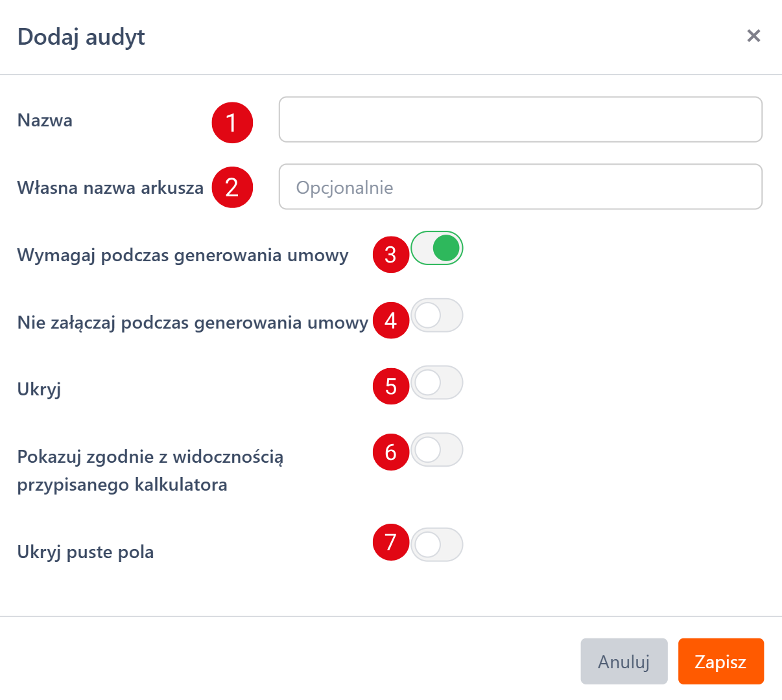Click the Ukryj puste pola label

coord(86,552)
